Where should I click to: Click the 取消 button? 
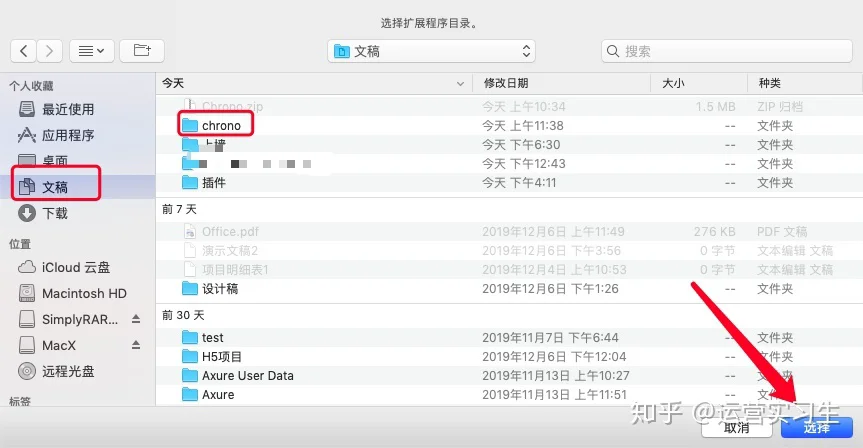pyautogui.click(x=736, y=427)
